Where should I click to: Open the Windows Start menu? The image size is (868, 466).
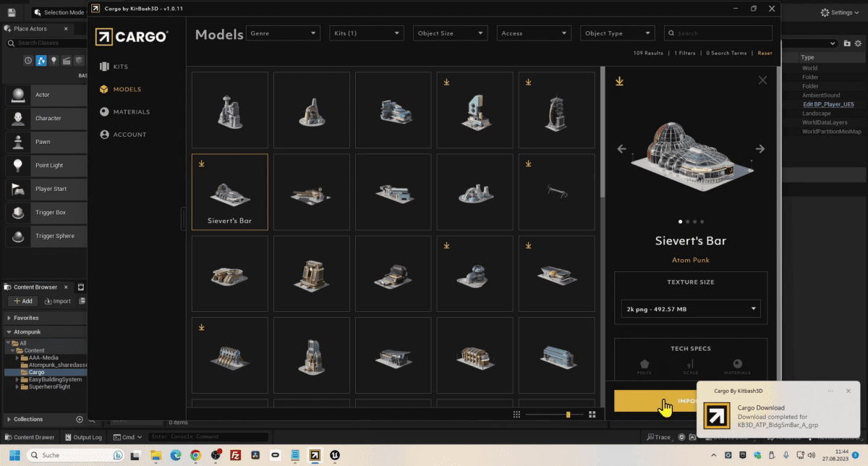pos(14,455)
